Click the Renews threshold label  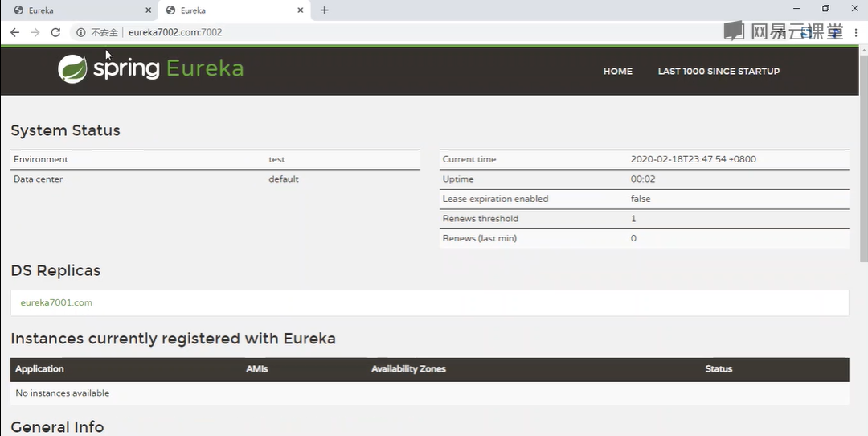tap(481, 219)
